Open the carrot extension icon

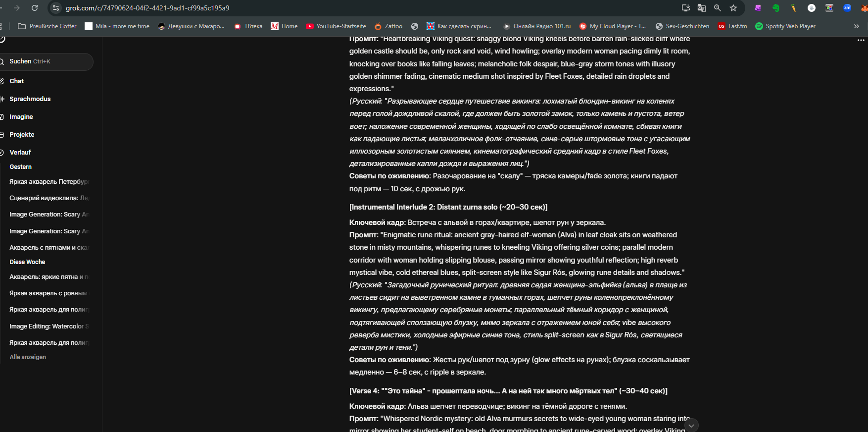click(794, 8)
